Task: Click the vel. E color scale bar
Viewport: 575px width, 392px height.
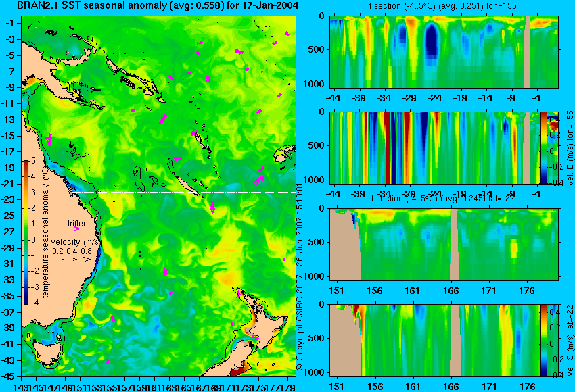Action: pos(544,147)
